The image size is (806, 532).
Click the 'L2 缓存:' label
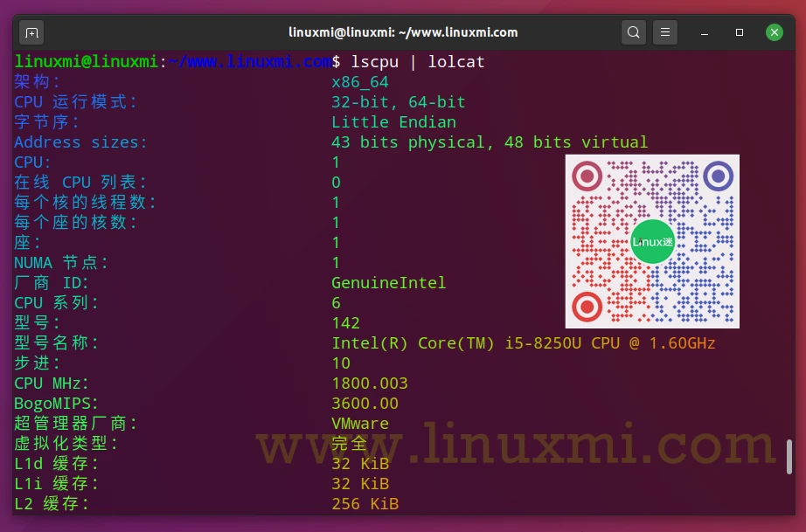tap(52, 504)
